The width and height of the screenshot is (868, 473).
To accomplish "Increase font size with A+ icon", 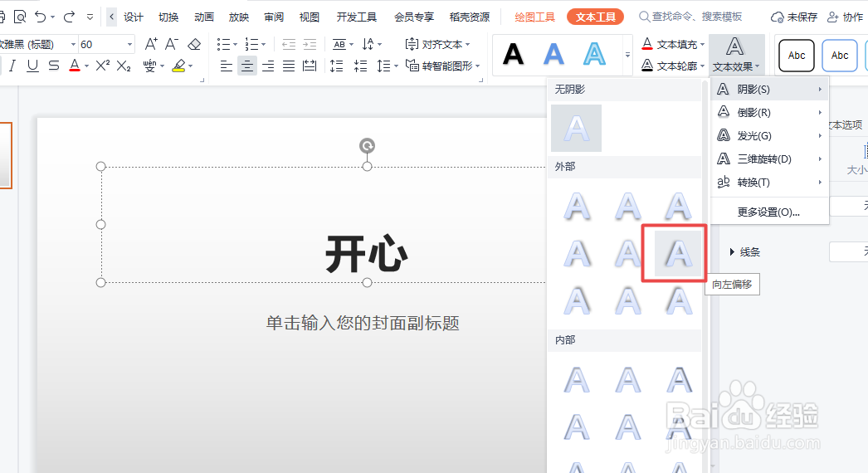I will pyautogui.click(x=150, y=44).
